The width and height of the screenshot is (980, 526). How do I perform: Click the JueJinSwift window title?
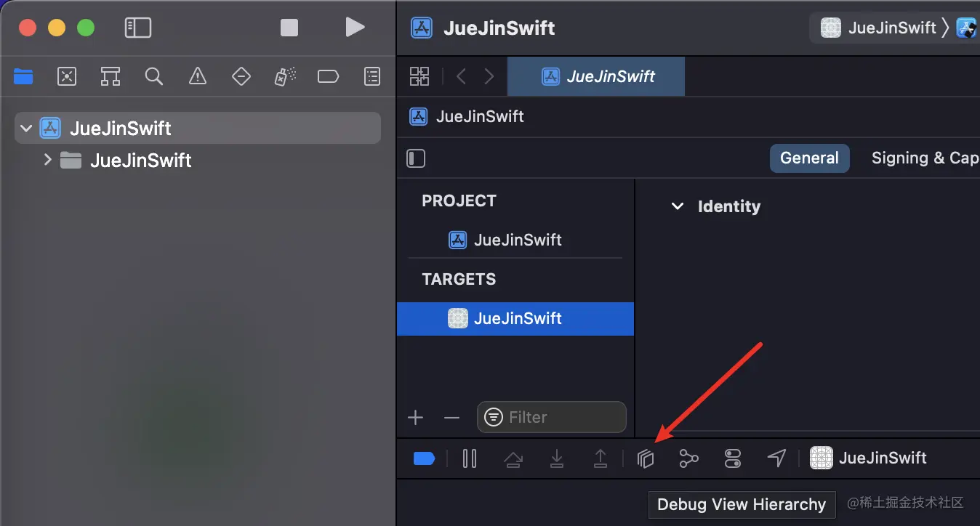[499, 28]
